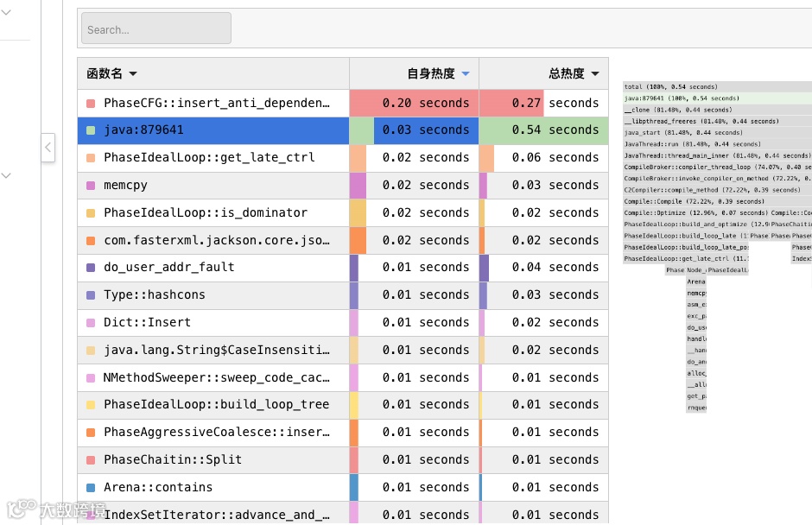Click 0.27 seconds total heat cell
Screen dimensions: 812x525
coord(543,103)
